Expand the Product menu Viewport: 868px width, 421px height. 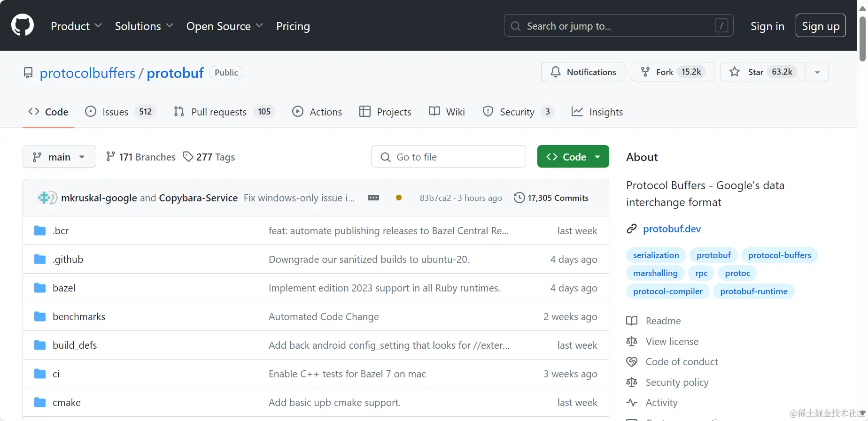(x=76, y=26)
